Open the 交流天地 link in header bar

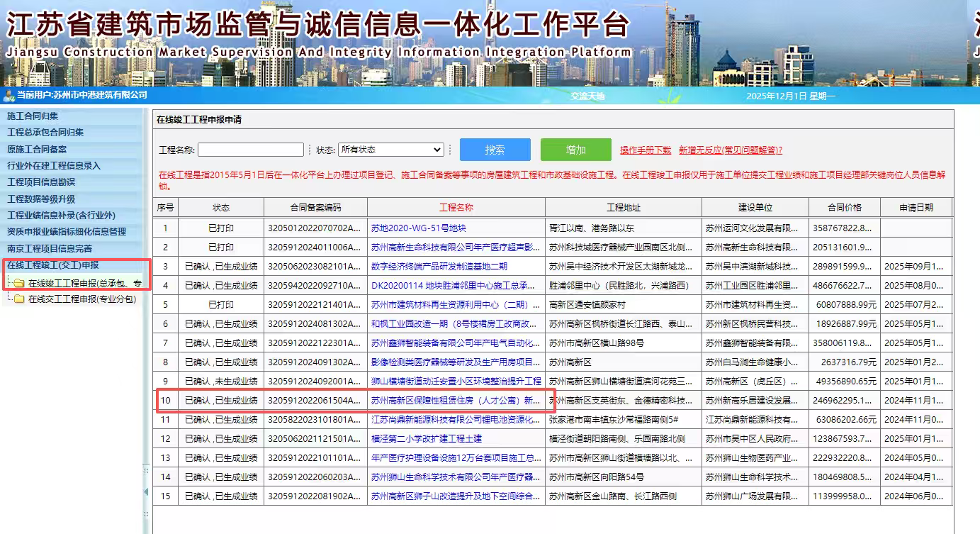(587, 96)
